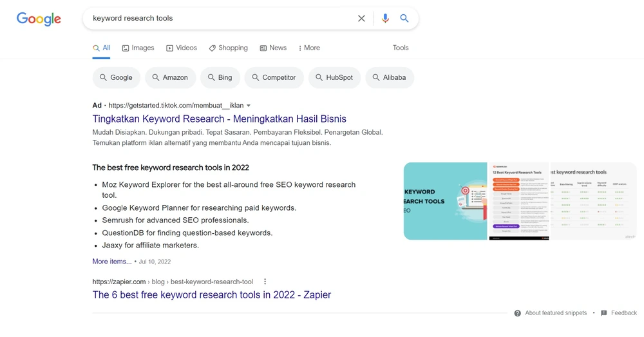Open the News tab
This screenshot has height=337, width=644.
point(273,48)
